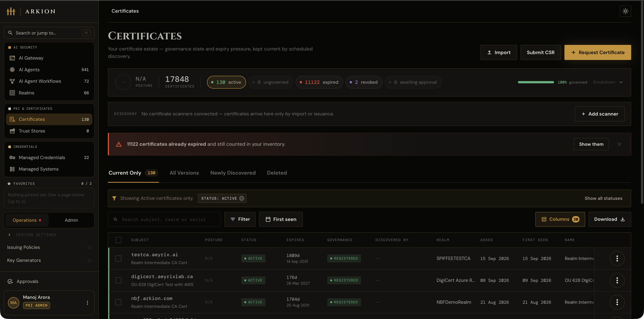Click the Submit CSR button
Image resolution: width=644 pixels, height=319 pixels.
tap(540, 52)
